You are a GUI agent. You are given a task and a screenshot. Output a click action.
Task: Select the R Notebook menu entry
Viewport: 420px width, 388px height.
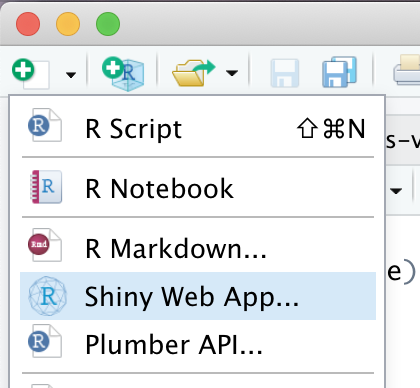pos(198,189)
